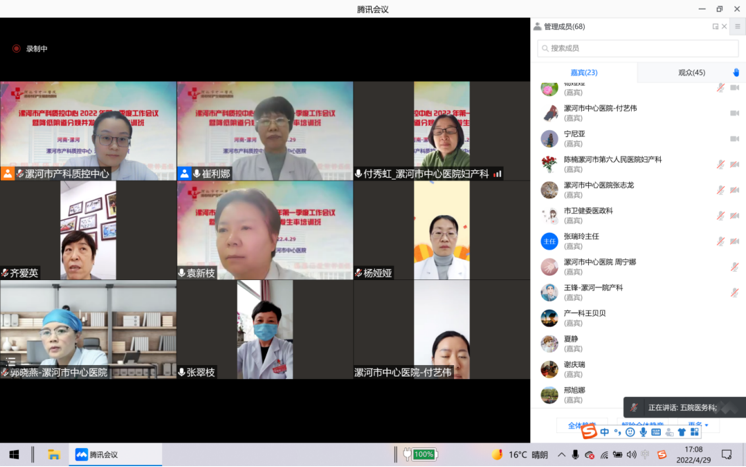Switch to the 观众(45) tab
This screenshot has height=467, width=746.
(x=691, y=73)
